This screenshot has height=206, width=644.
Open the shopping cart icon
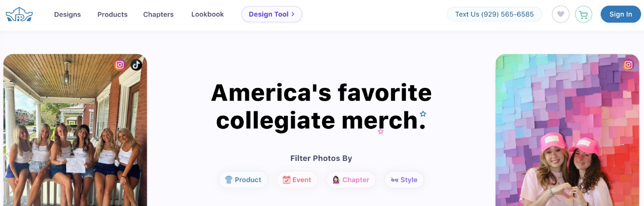click(584, 14)
